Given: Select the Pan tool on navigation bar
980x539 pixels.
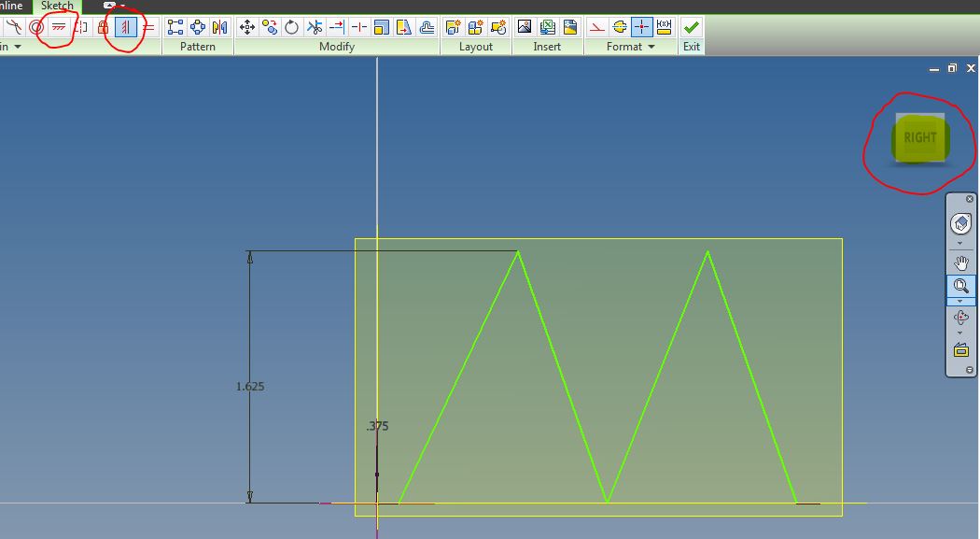Looking at the screenshot, I should coord(961,262).
